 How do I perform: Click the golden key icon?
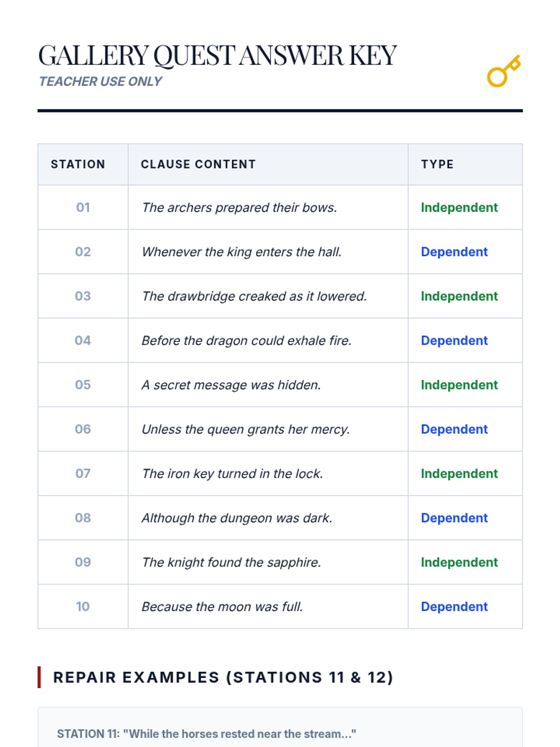(x=504, y=72)
